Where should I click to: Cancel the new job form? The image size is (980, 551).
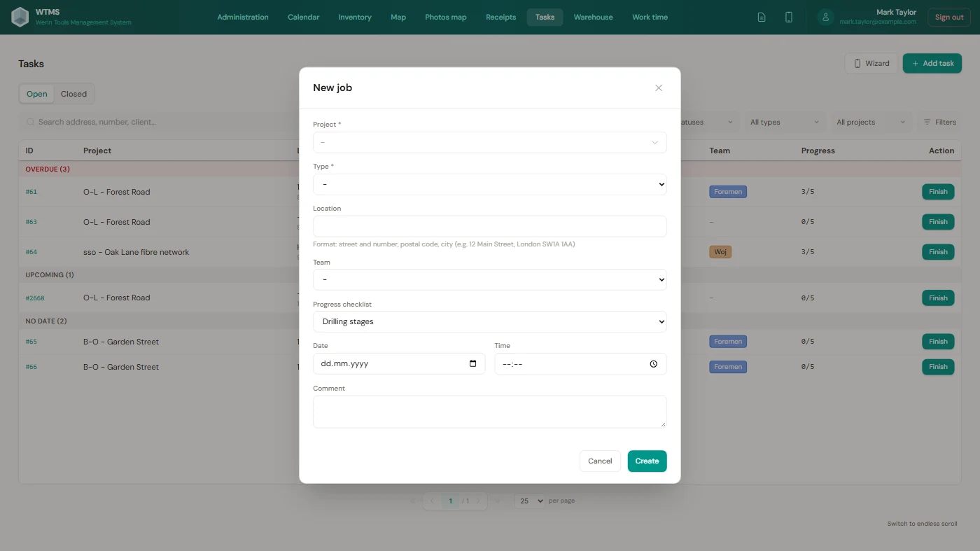click(600, 461)
